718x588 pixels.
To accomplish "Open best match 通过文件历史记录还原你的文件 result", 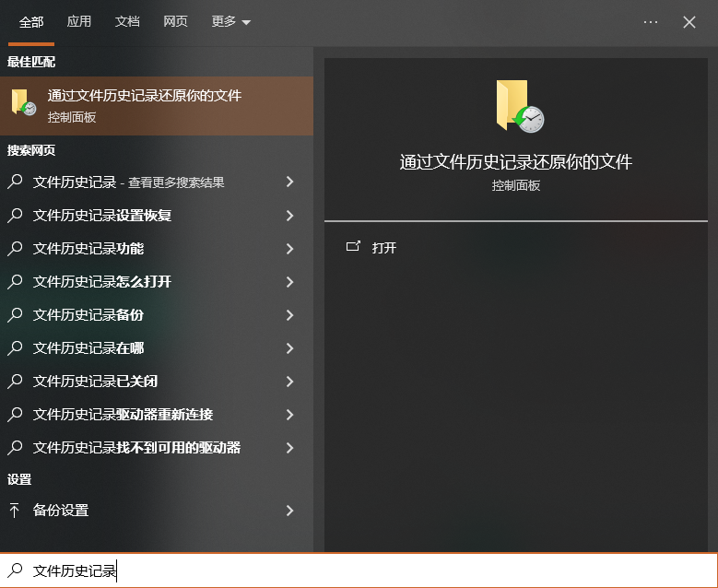I will pyautogui.click(x=157, y=106).
